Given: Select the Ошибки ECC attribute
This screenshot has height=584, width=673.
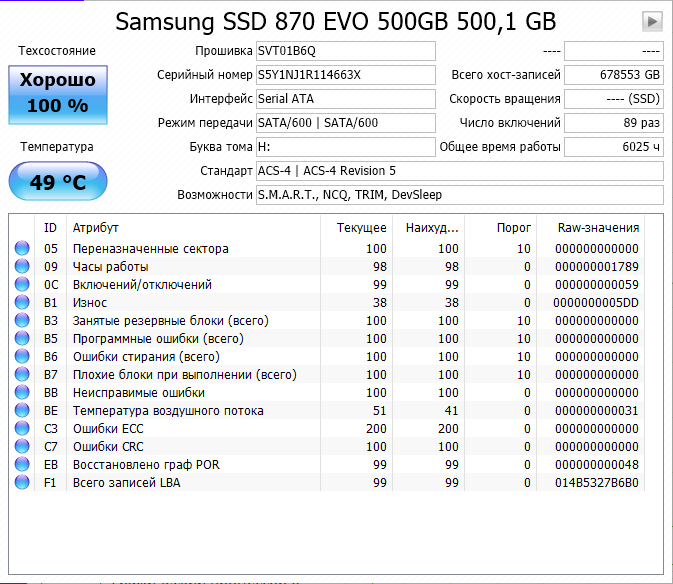Looking at the screenshot, I should (108, 429).
